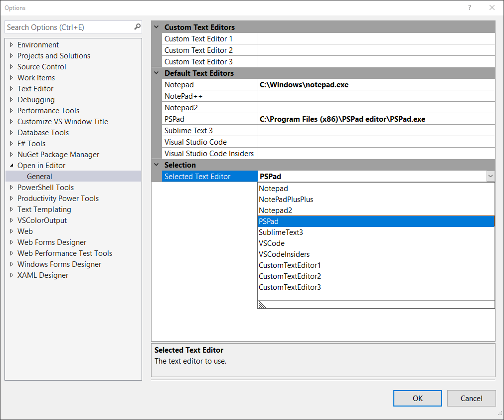Collapse the Custom Text Editors section
Screen dimensions: 504x420
tap(157, 27)
